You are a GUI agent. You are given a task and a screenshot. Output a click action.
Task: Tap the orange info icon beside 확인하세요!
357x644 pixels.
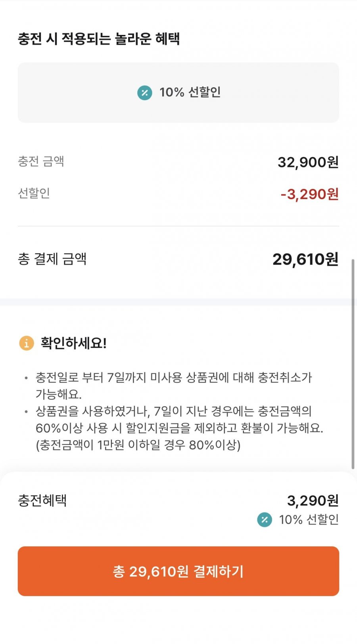(x=27, y=343)
